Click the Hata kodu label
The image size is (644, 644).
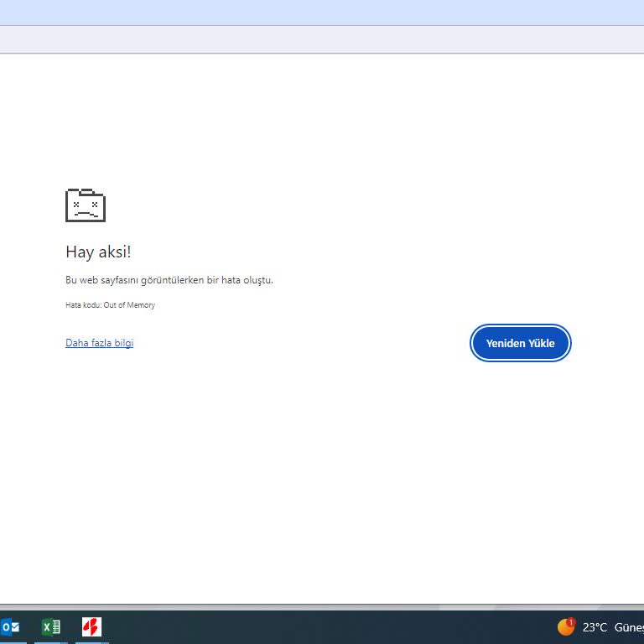(83, 305)
